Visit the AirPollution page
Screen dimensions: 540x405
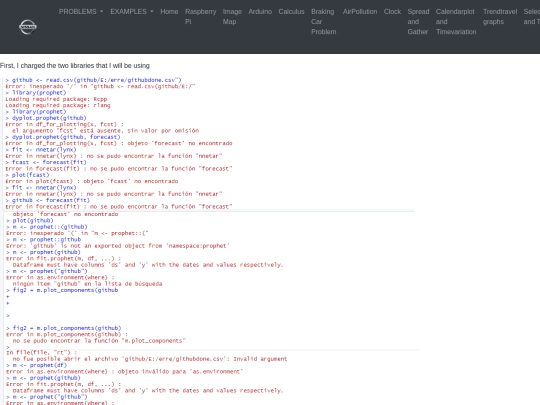pos(360,12)
